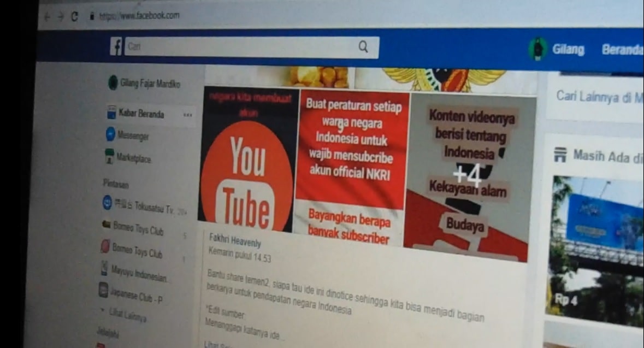Click the Marketplace shop icon
The height and width of the screenshot is (348, 644).
coord(109,157)
